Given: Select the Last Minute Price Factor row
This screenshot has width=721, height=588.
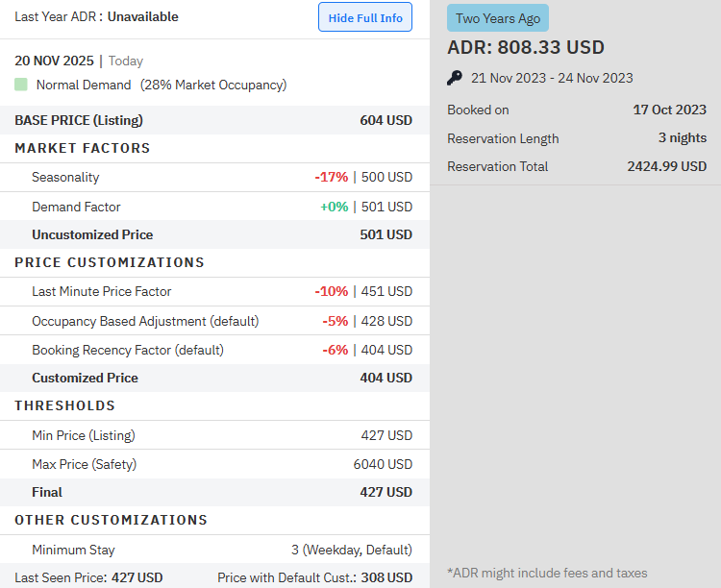Looking at the screenshot, I should point(213,291).
